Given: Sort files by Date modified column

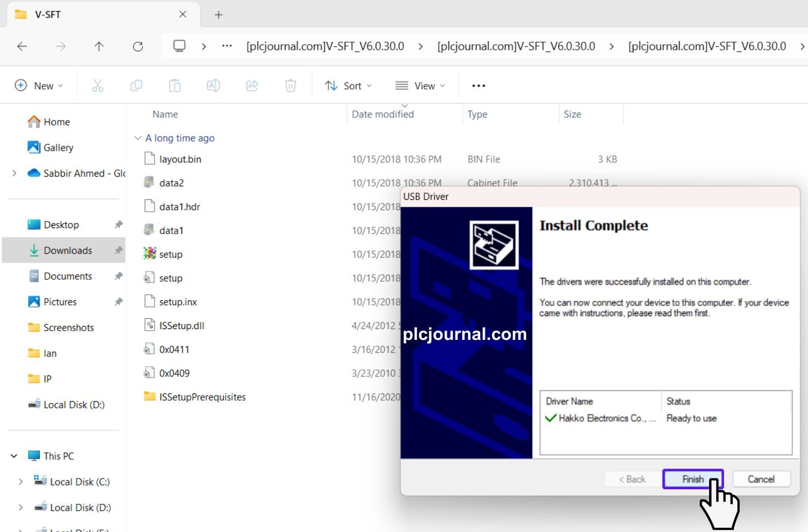Looking at the screenshot, I should 383,114.
